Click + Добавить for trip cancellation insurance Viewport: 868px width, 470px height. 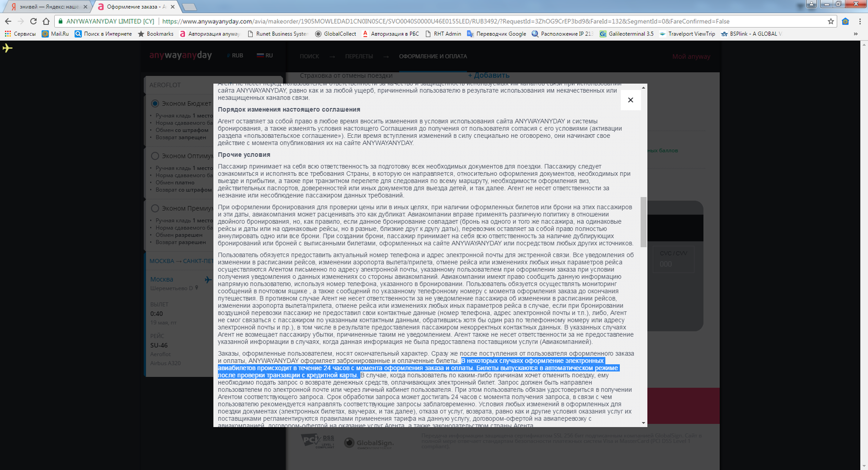tap(488, 75)
